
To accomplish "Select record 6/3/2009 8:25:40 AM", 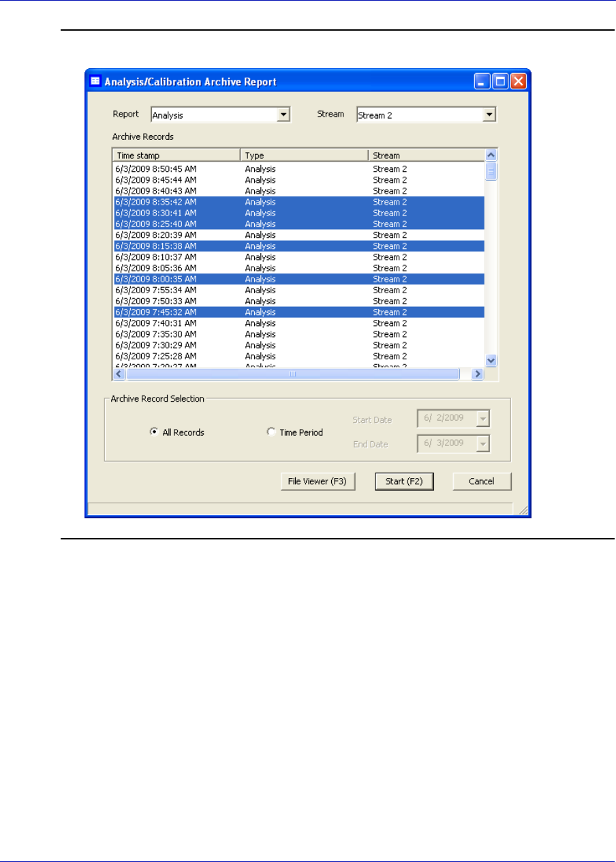I will (299, 224).
